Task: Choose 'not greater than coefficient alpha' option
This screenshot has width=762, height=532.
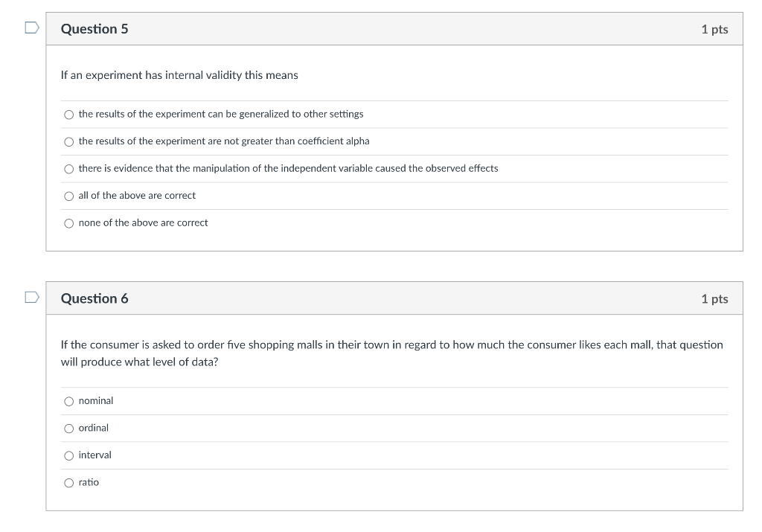Action: point(69,142)
